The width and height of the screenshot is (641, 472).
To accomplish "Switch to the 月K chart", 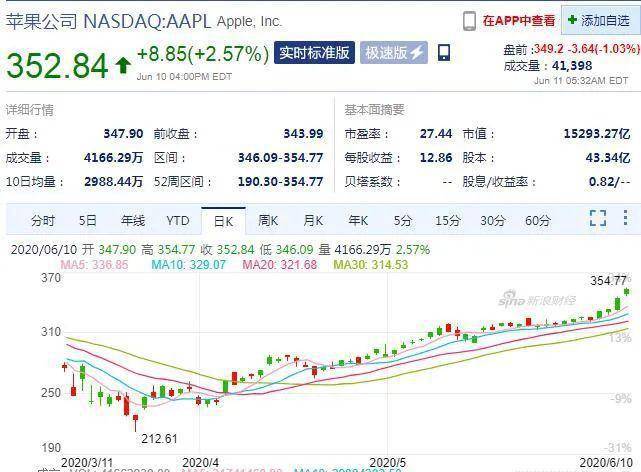I will click(x=313, y=221).
